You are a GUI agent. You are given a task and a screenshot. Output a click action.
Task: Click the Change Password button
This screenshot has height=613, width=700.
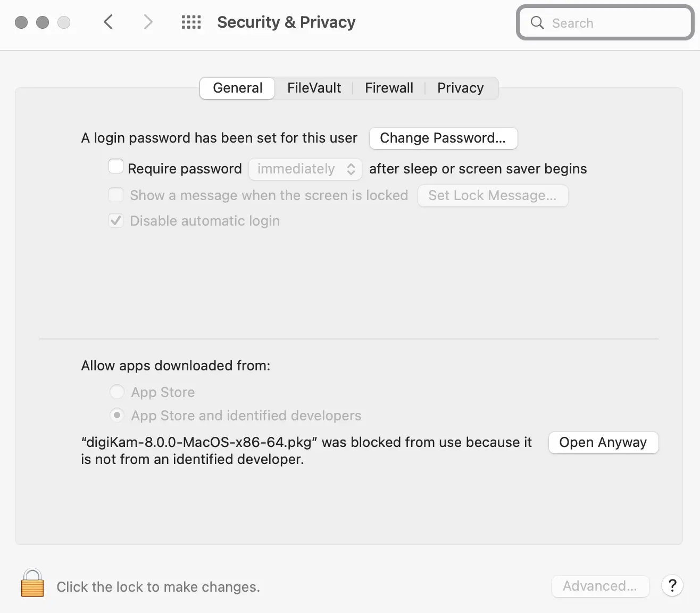(x=443, y=138)
